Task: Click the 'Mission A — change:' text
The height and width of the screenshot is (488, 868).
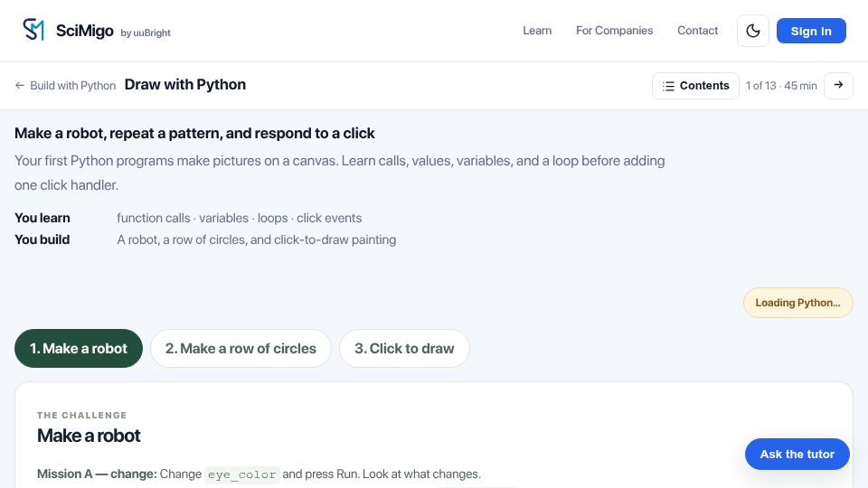Action: [x=97, y=474]
